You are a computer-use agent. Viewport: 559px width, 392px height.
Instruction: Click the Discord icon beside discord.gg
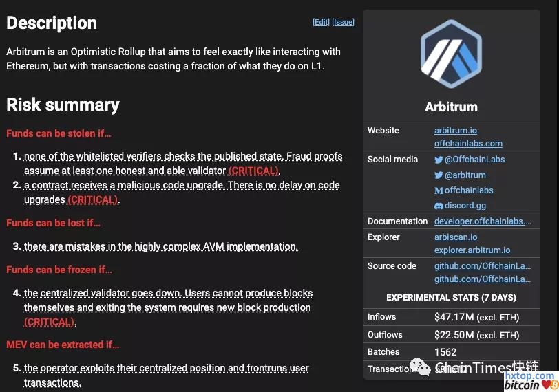pyautogui.click(x=439, y=206)
